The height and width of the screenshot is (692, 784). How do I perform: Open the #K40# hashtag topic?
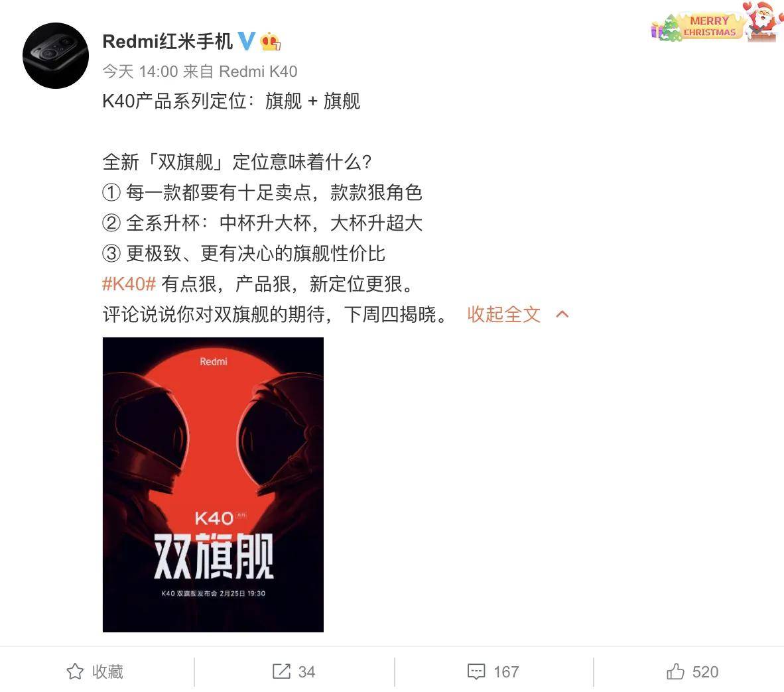tap(129, 284)
